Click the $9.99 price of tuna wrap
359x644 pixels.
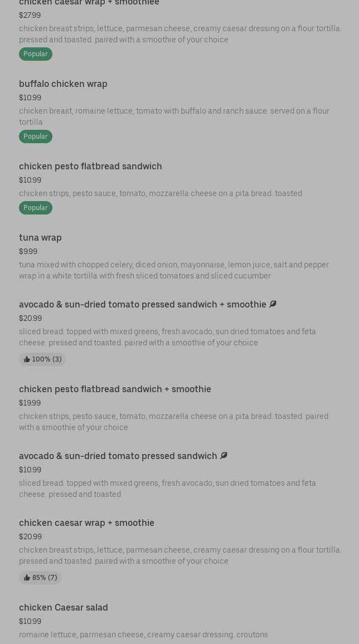tap(28, 252)
